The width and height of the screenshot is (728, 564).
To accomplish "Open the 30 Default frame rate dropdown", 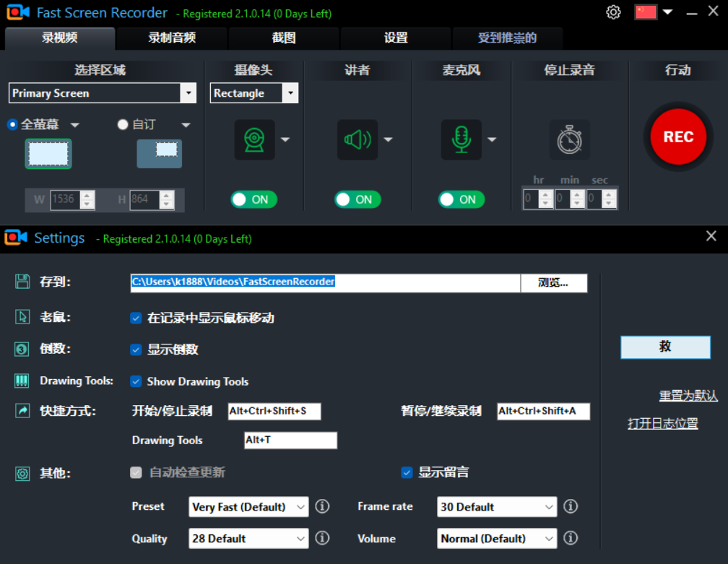I will pos(496,507).
